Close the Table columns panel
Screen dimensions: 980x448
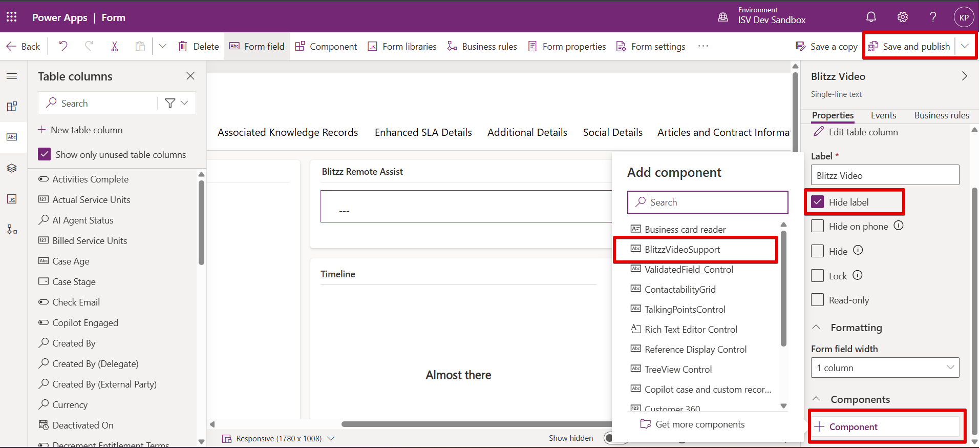pos(190,76)
